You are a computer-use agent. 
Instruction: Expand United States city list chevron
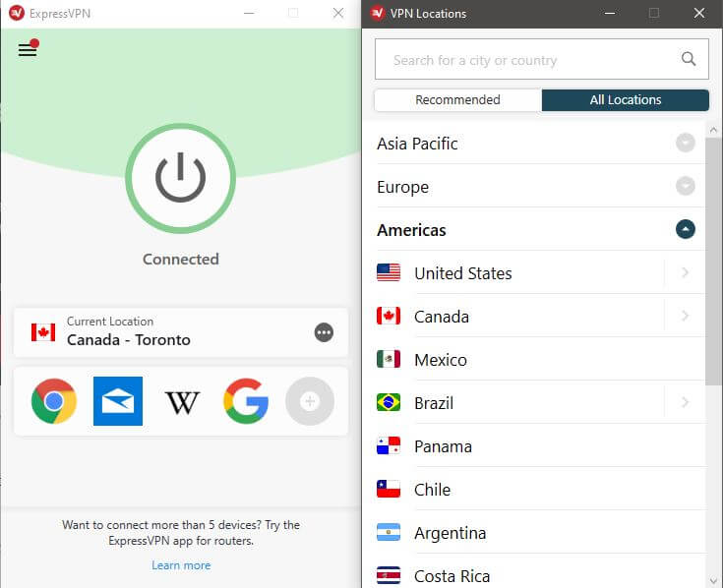click(x=686, y=272)
